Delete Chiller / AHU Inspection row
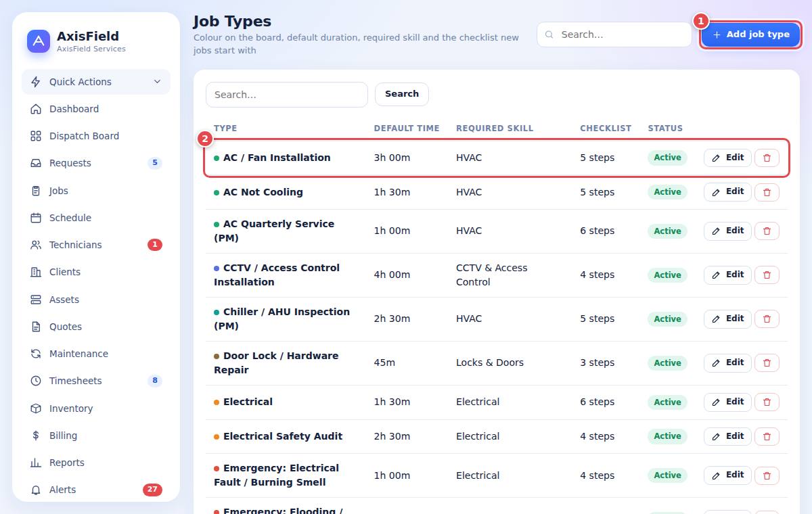This screenshot has height=514, width=812. [x=767, y=319]
